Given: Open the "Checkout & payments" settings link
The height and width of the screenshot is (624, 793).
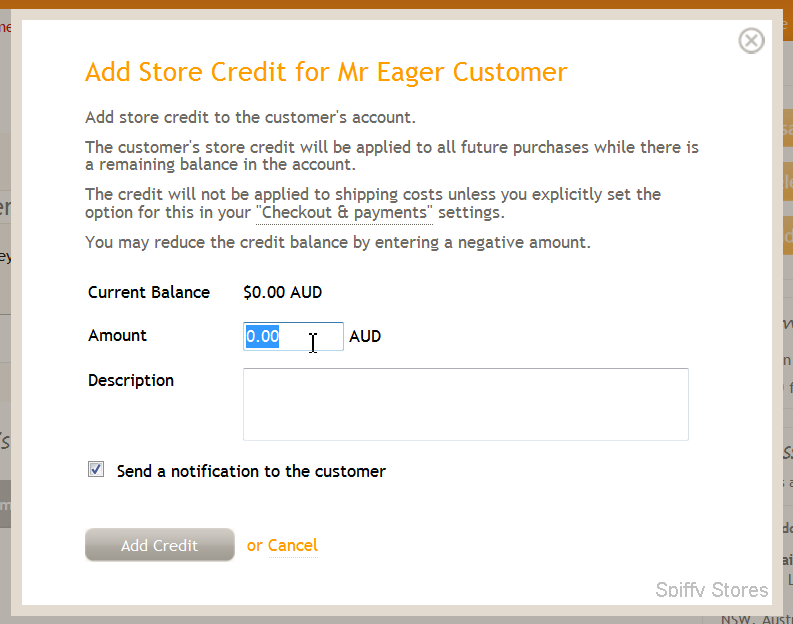Looking at the screenshot, I should [x=344, y=212].
